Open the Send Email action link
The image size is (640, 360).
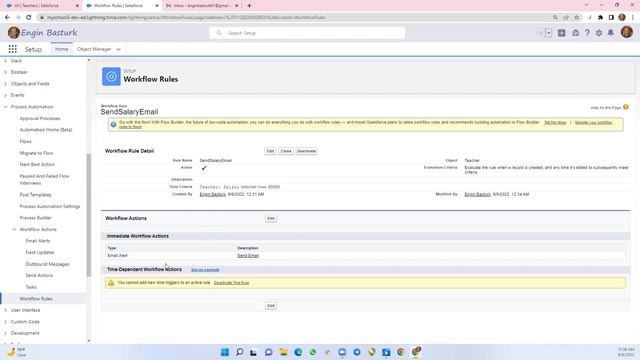(x=248, y=256)
